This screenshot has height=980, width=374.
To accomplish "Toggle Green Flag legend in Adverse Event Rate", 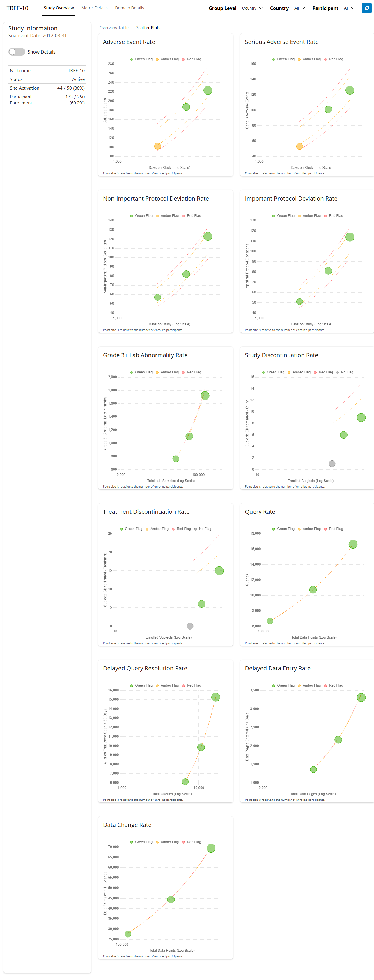I will pos(141,59).
